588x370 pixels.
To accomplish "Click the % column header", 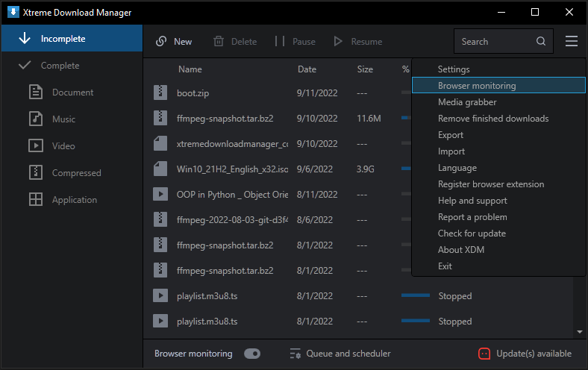I will click(x=405, y=69).
